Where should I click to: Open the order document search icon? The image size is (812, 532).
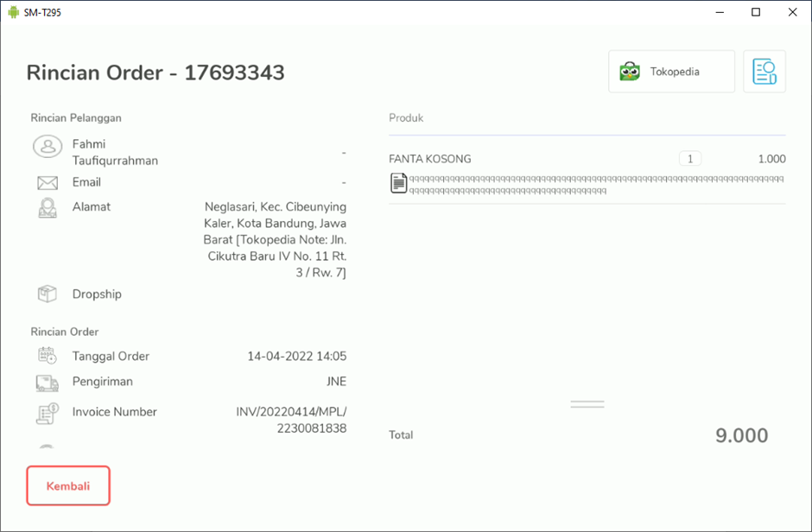pos(764,72)
